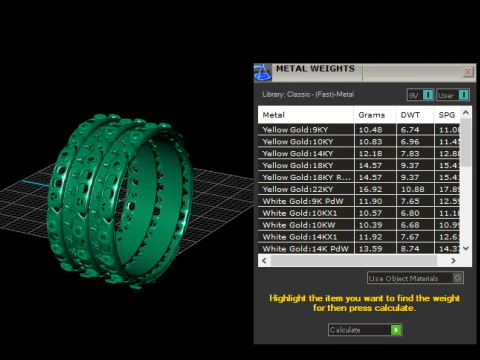This screenshot has height=360, width=480.
Task: Click the Metal Weights cone icon
Action: [x=263, y=72]
